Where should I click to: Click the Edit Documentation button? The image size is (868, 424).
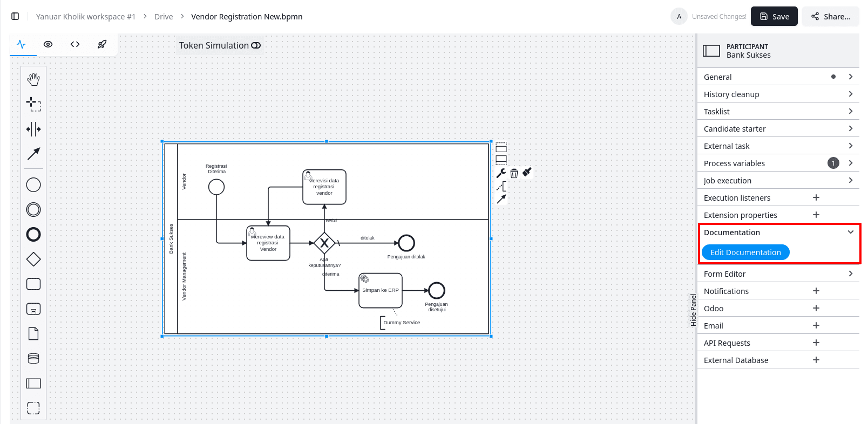[x=745, y=252]
